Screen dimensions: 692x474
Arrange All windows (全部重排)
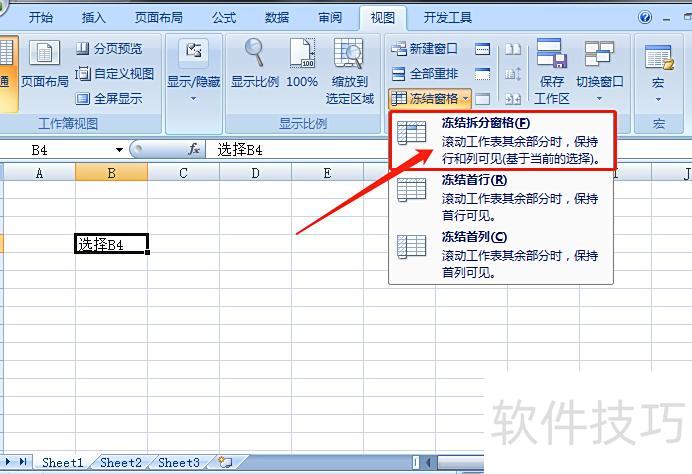(424, 73)
